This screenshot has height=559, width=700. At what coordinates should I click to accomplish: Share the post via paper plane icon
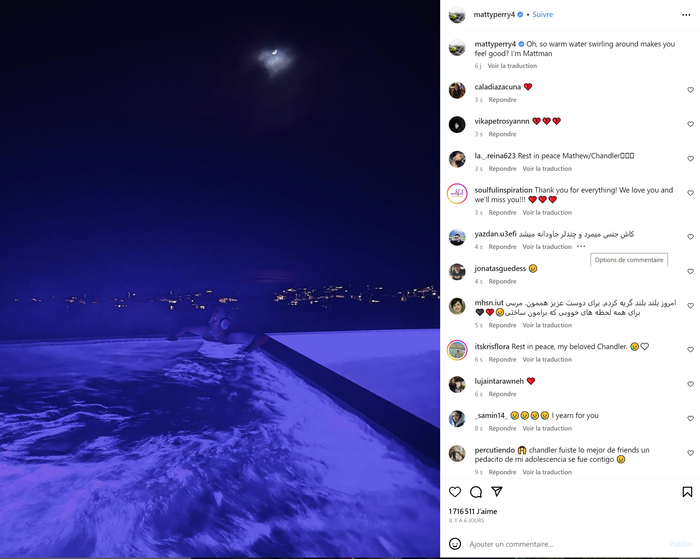point(497,492)
